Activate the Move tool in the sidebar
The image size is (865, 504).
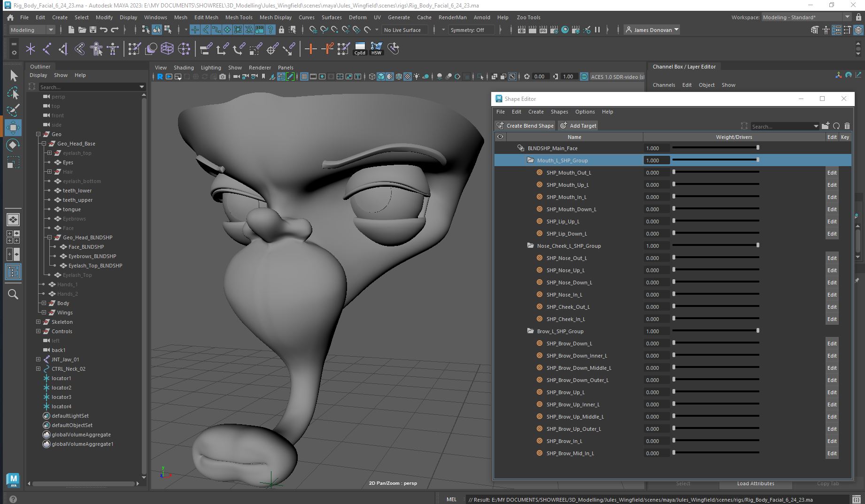pos(13,127)
